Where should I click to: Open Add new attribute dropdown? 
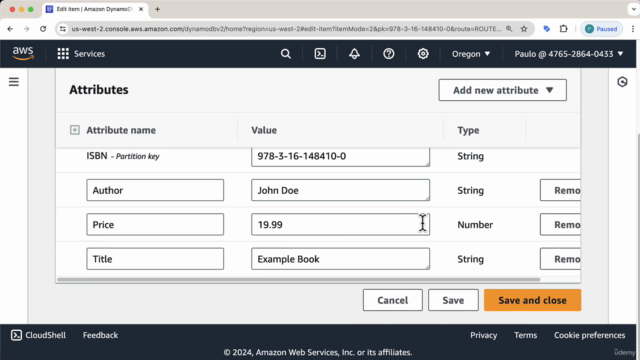coord(502,90)
